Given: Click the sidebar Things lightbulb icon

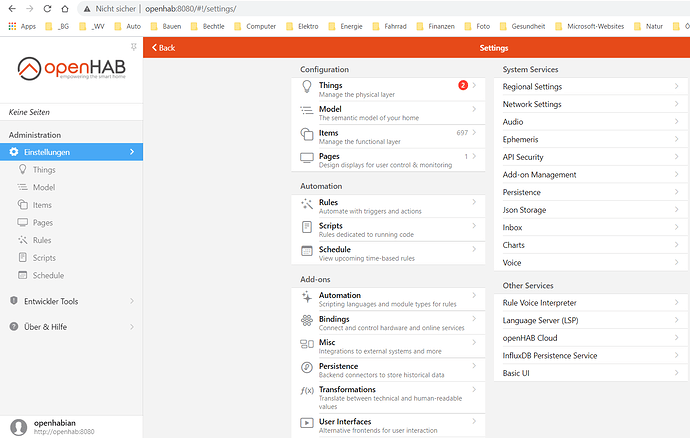Looking at the screenshot, I should coord(22,169).
